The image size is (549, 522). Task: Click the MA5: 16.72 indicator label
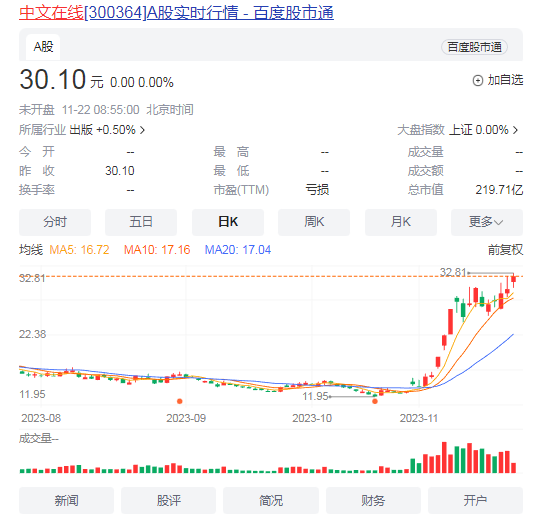click(79, 250)
